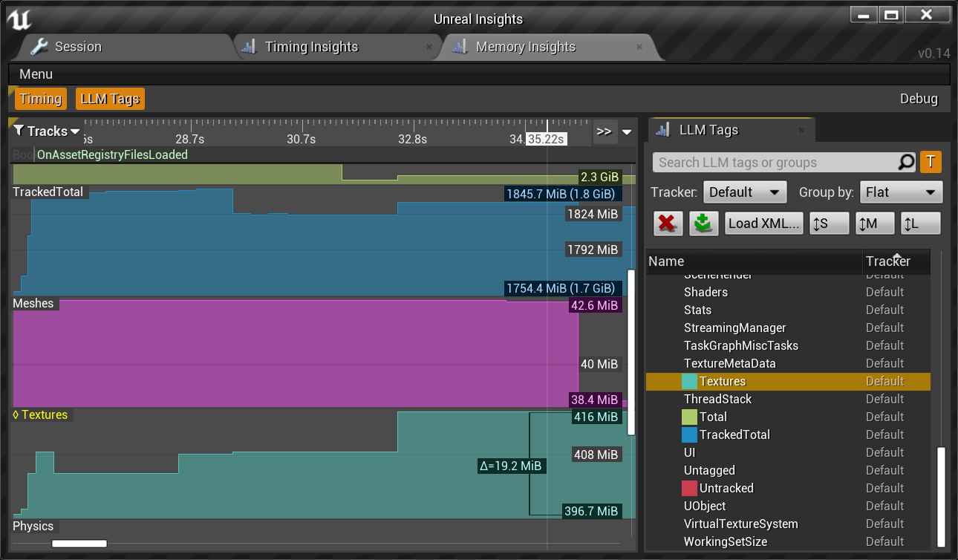Select the UI tag row

(788, 453)
